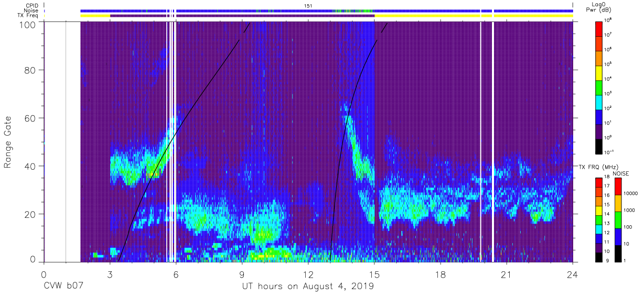
Task: Pick green segment of Lag0 Pwr colorbar
Action: pos(599,86)
